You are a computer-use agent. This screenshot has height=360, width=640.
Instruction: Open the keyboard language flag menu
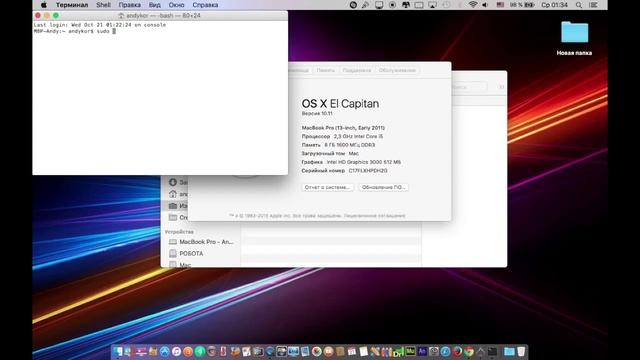(500, 5)
